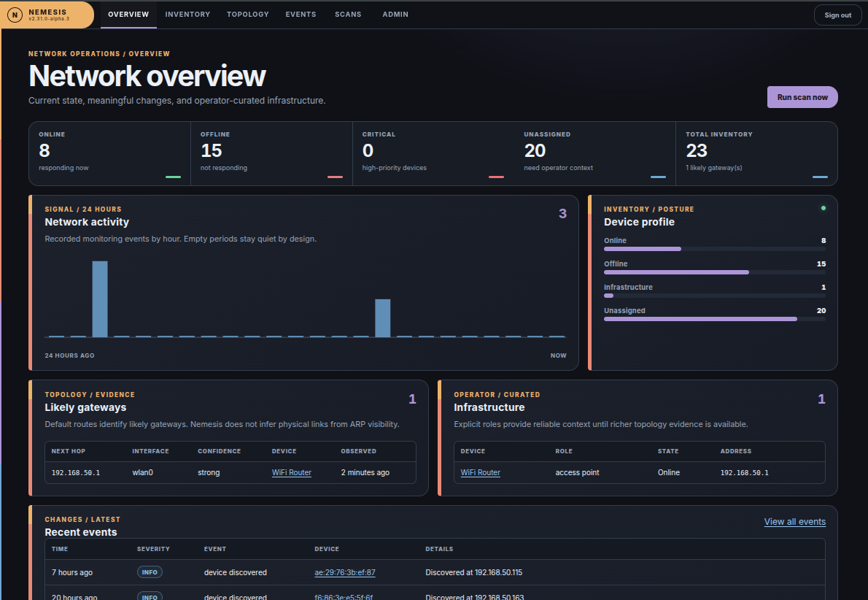Screen dimensions: 868x600
Task: Click the Online stat card showing 8
Action: [109, 153]
